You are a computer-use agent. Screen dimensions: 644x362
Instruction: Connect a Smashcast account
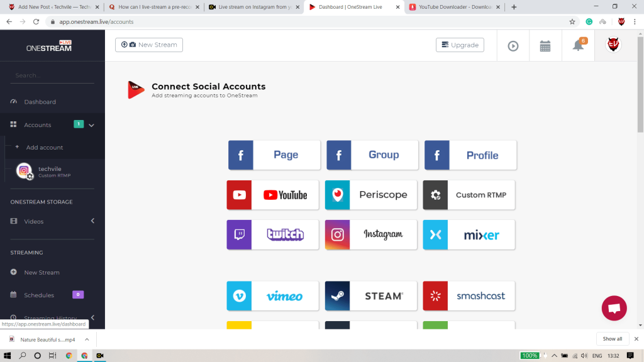(x=469, y=296)
